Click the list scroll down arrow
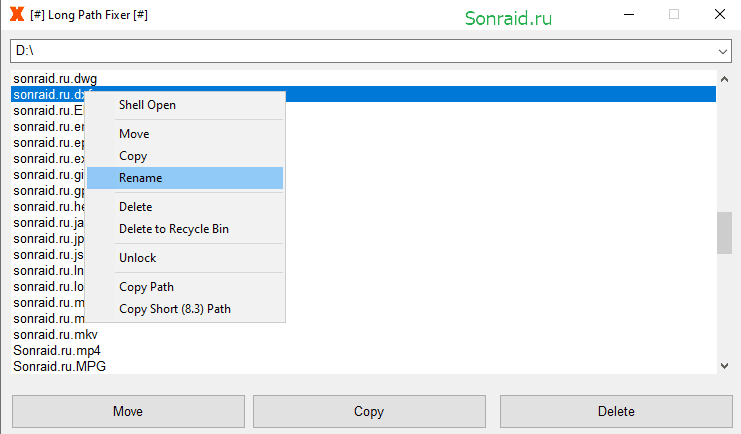The image size is (741, 434). tap(724, 365)
